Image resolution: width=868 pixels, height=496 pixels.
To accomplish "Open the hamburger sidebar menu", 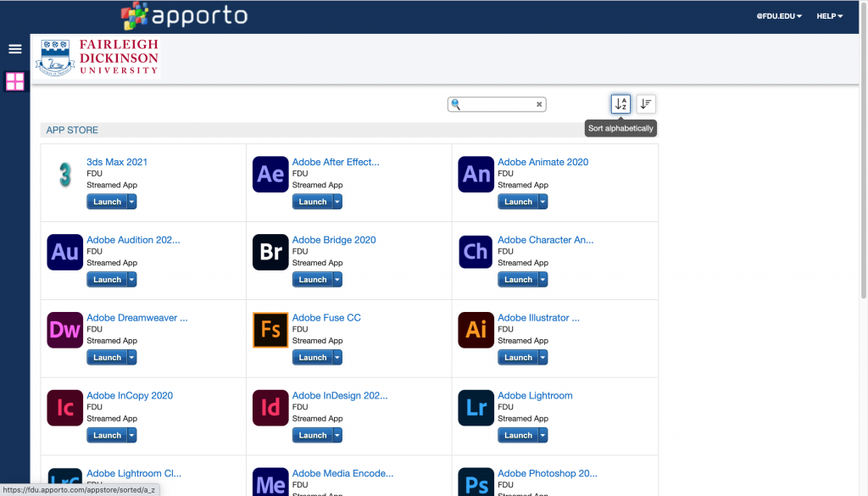I will [x=15, y=49].
